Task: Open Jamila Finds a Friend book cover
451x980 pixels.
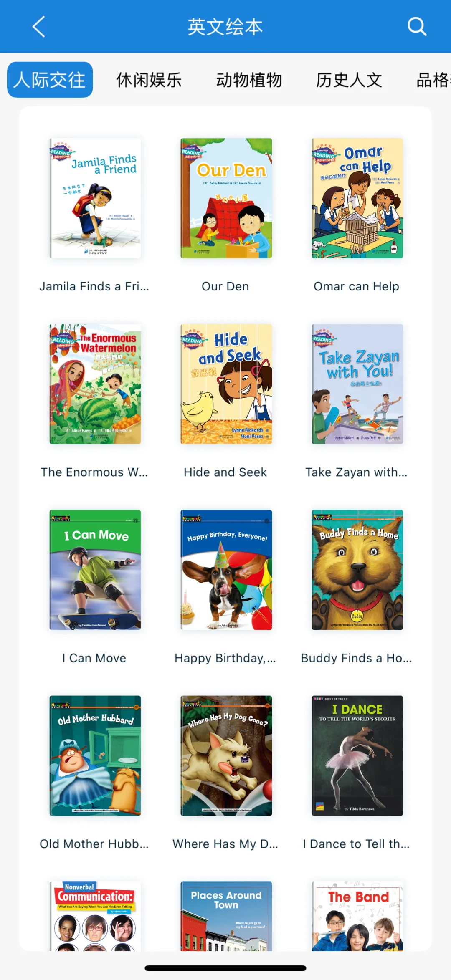Action: tap(95, 198)
